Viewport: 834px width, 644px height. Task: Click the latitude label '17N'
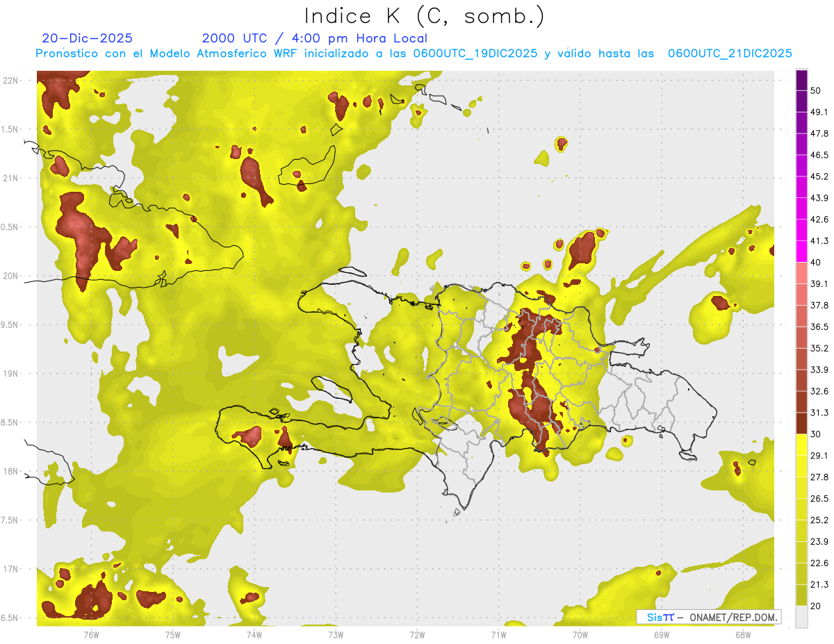point(10,570)
